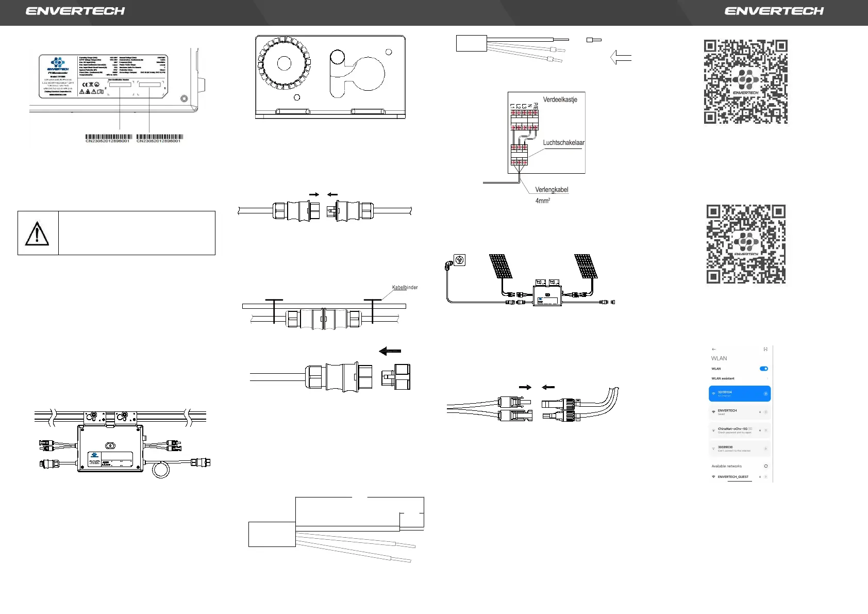Click the ENVERTECH logo in the right header

[x=774, y=11]
